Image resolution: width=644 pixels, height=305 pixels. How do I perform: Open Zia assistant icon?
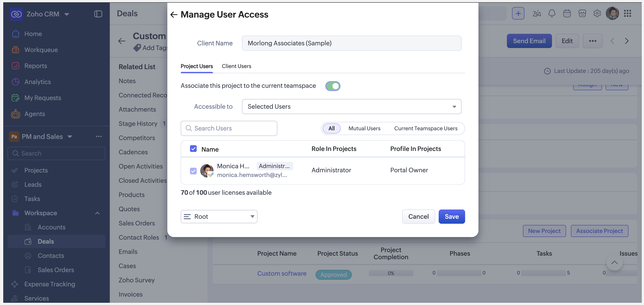(536, 14)
